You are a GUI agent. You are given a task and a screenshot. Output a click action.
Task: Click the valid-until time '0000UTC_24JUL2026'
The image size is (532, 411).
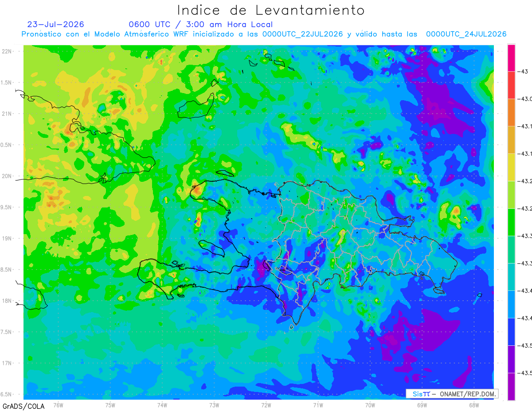point(466,34)
